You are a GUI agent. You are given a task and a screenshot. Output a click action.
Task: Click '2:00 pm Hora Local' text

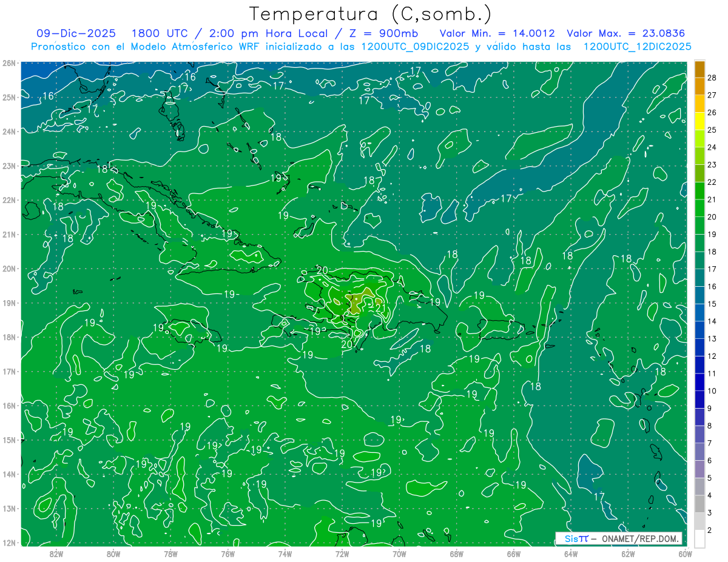(x=268, y=33)
